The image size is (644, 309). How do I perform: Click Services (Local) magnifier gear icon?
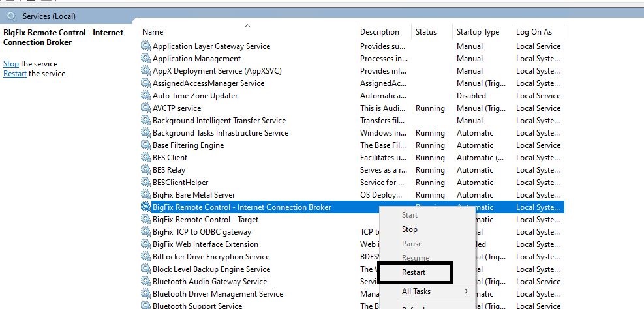12,16
